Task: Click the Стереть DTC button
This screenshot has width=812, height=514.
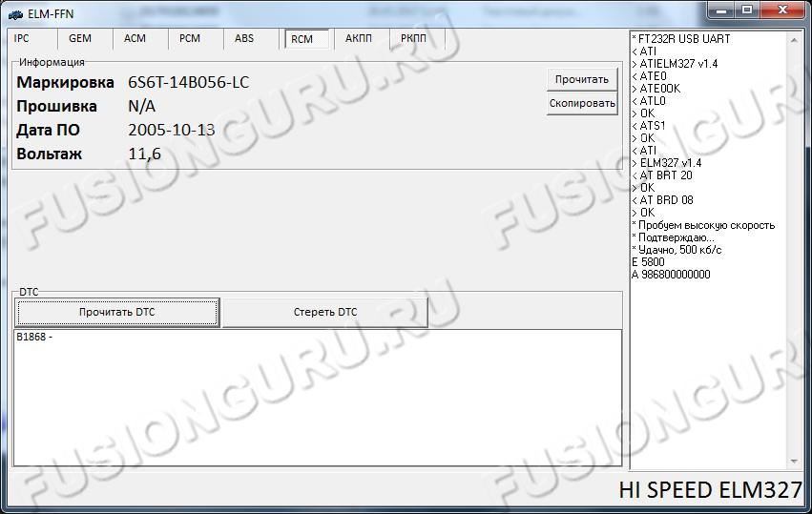Action: [324, 312]
